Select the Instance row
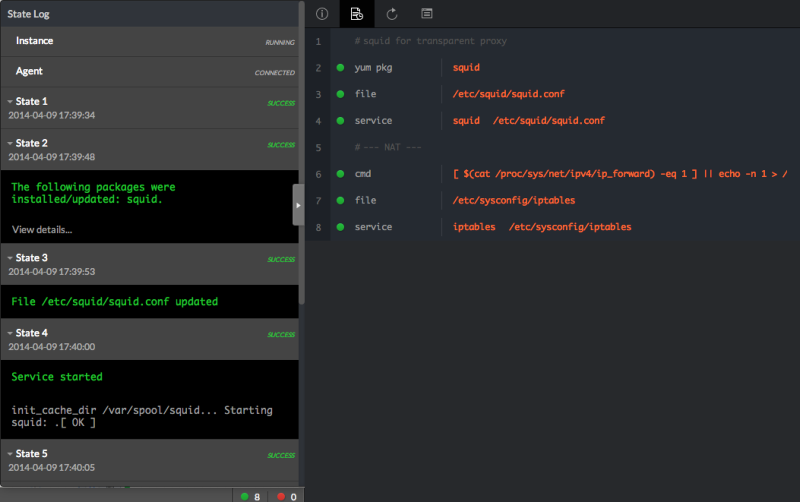800x502 pixels. point(149,41)
